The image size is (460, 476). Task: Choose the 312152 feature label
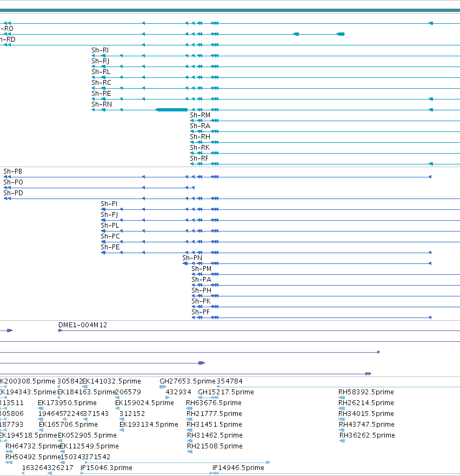coord(132,414)
